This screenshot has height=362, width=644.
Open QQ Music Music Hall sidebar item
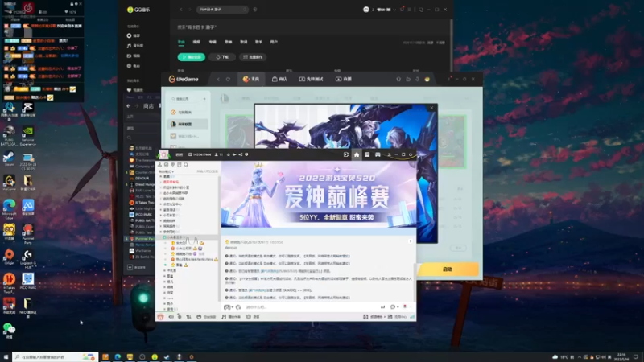pyautogui.click(x=135, y=46)
